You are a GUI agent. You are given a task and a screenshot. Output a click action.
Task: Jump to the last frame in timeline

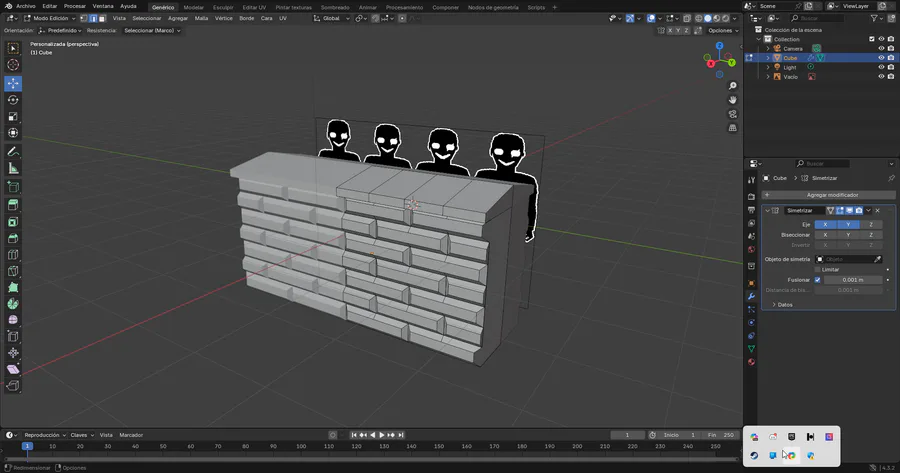point(401,435)
